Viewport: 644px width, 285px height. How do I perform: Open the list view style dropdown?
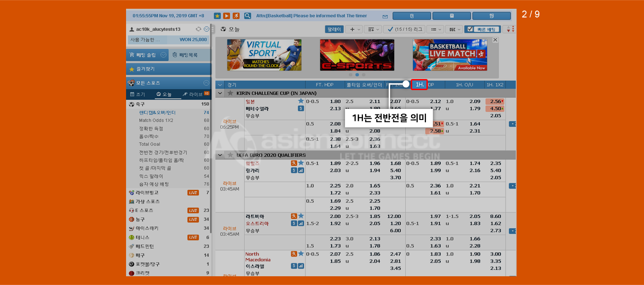435,29
